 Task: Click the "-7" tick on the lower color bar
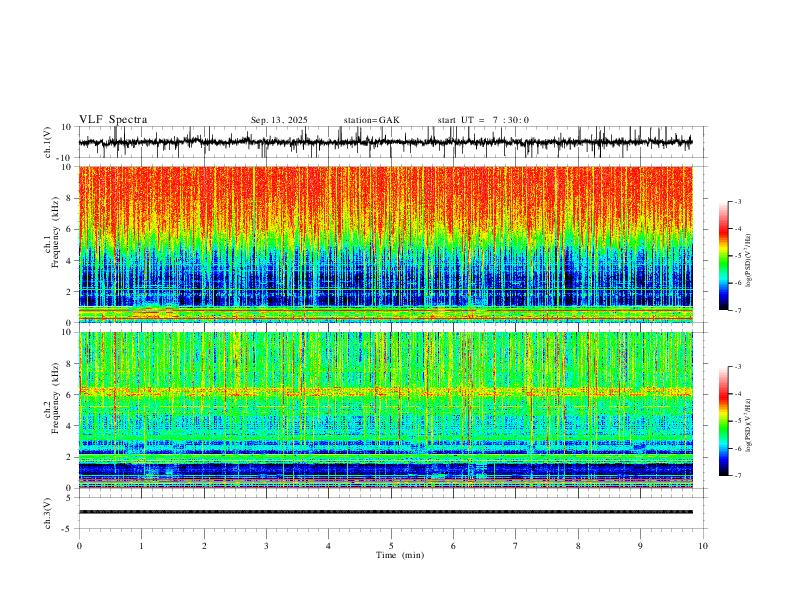(738, 476)
